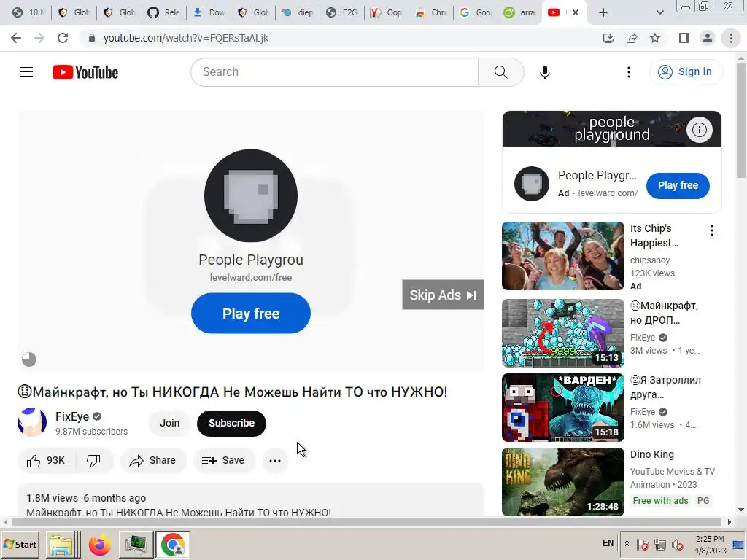Open Its Chip's Happiest ad thumbnail
The width and height of the screenshot is (747, 560).
562,256
